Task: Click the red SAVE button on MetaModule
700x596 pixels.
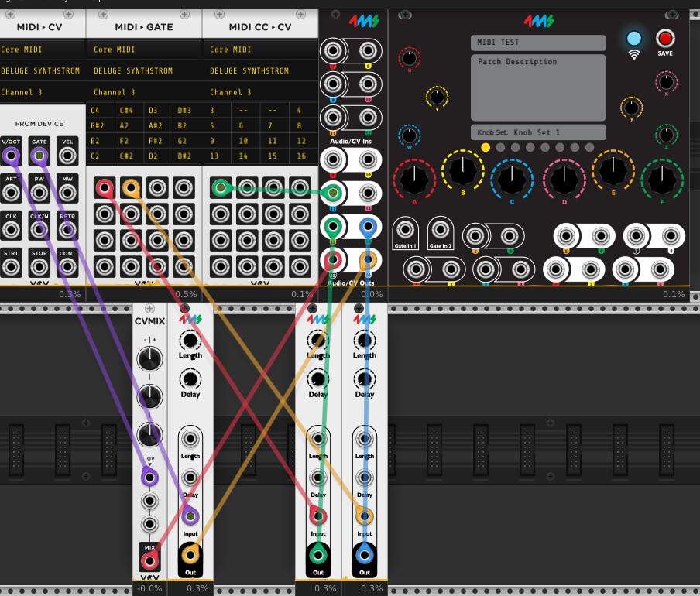Action: coord(664,38)
